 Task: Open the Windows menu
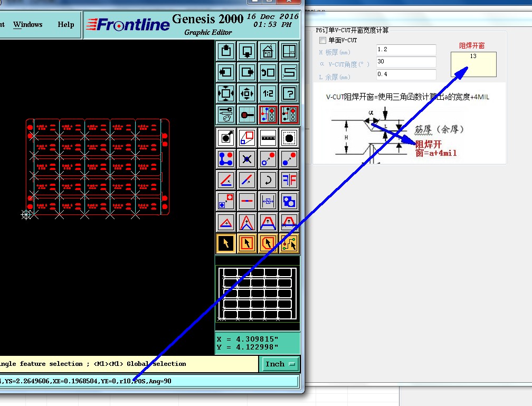(28, 24)
